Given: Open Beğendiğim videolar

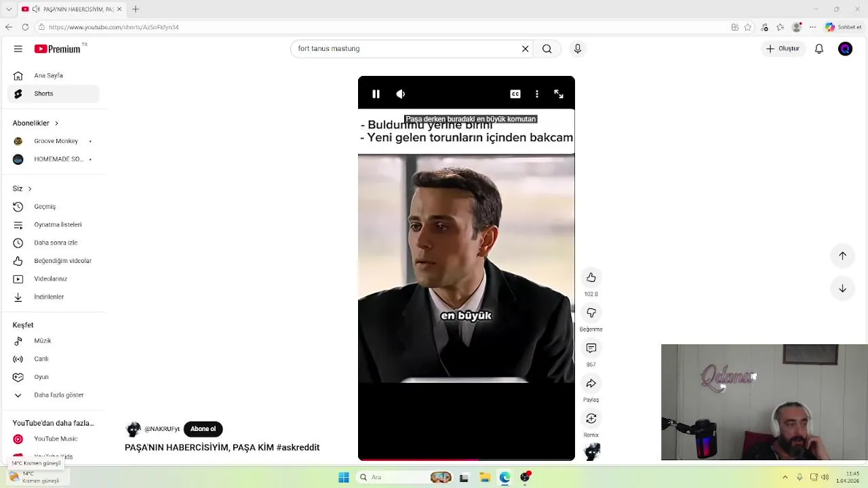Looking at the screenshot, I should [x=53, y=261].
